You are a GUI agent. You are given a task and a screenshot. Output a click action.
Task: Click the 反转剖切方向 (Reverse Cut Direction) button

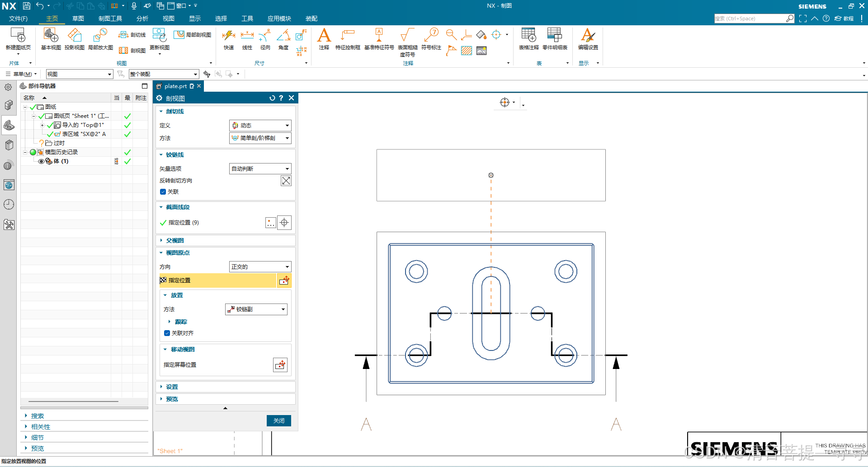(286, 181)
